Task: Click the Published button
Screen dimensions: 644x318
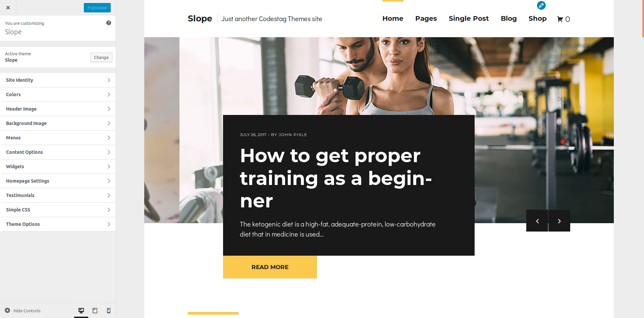Action: click(97, 8)
